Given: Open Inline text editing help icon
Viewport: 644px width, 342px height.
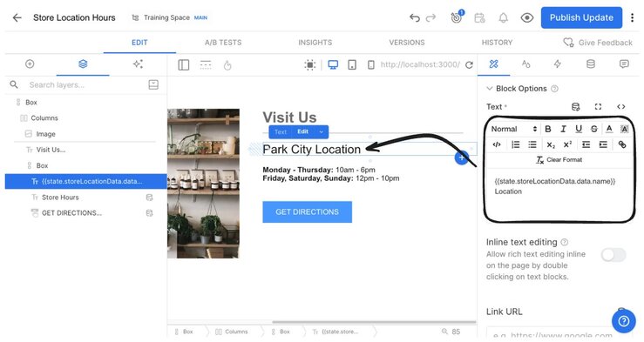Looking at the screenshot, I should point(565,242).
